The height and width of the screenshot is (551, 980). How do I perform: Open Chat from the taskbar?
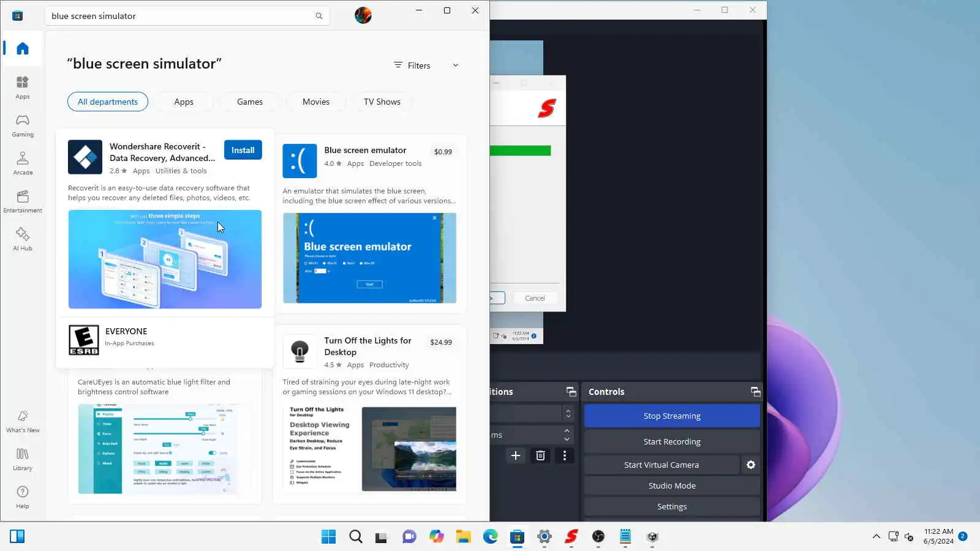click(410, 537)
